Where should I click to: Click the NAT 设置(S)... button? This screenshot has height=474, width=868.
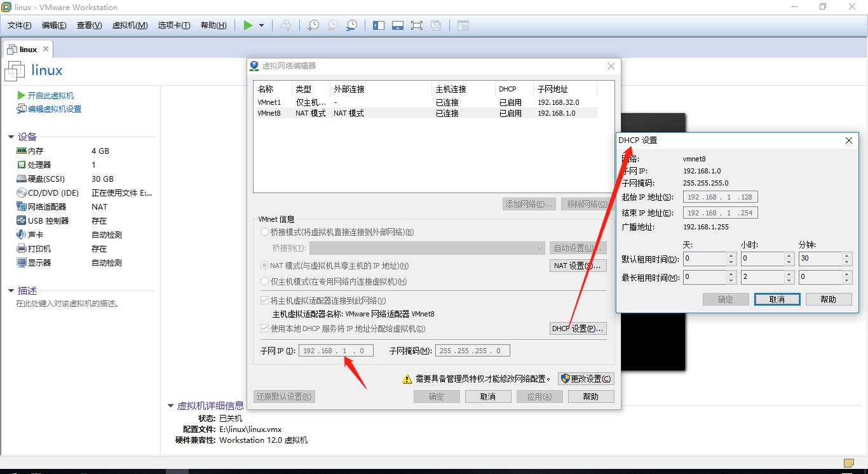tap(578, 266)
